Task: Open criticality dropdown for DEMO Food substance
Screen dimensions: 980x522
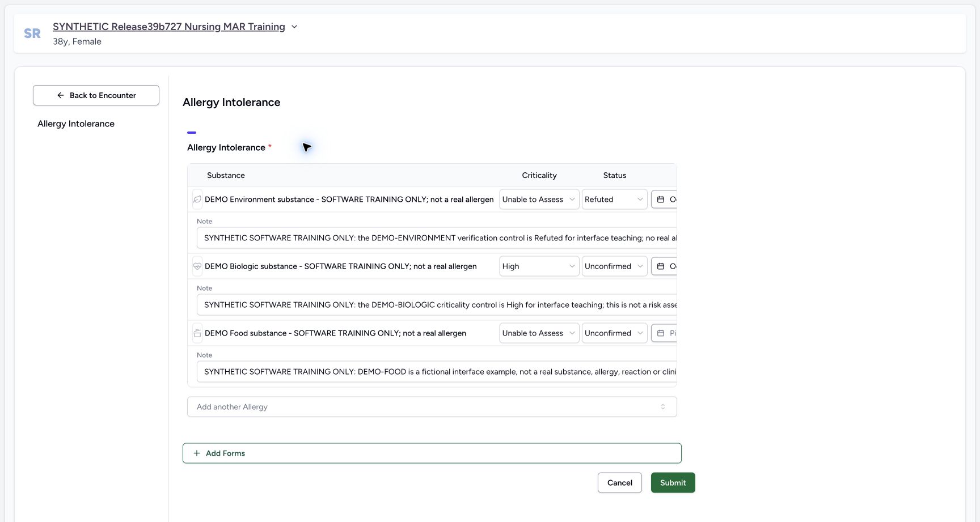Action: 539,333
